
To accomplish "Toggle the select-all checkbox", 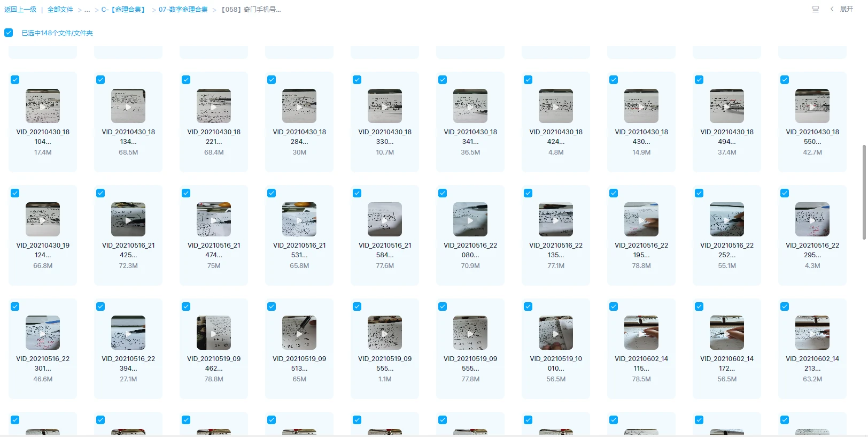I will (9, 33).
